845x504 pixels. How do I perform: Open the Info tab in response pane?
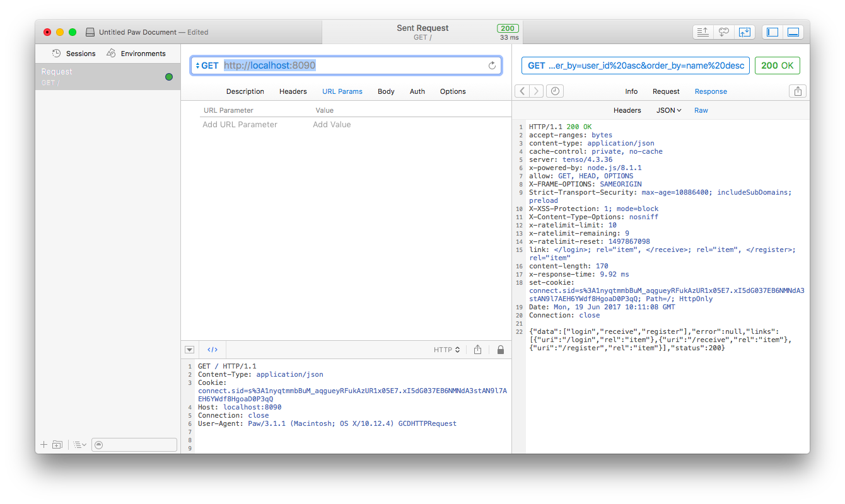(631, 91)
